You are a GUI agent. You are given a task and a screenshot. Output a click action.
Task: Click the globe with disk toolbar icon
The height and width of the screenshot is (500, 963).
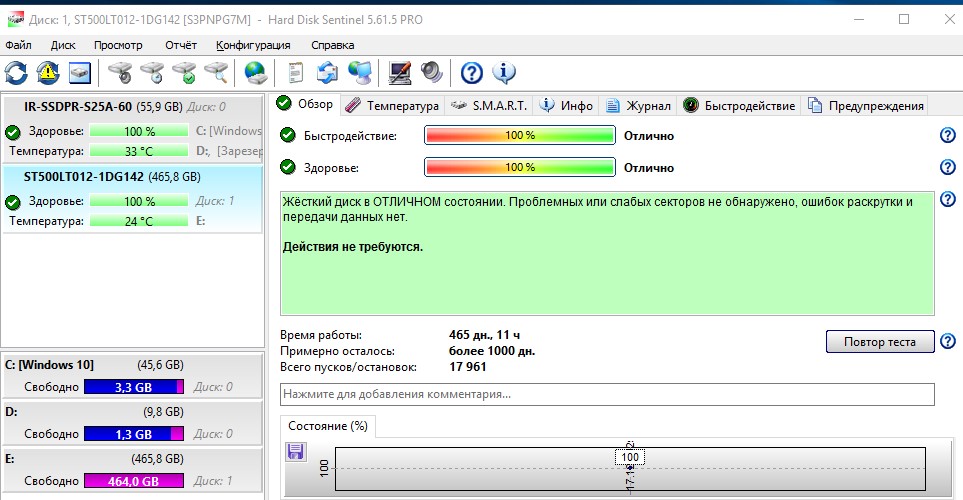256,72
